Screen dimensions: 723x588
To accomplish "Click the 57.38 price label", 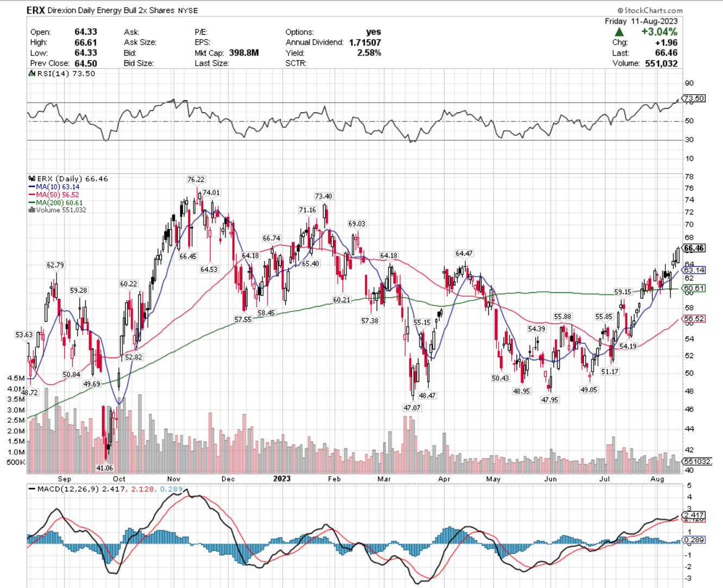I will coord(370,321).
